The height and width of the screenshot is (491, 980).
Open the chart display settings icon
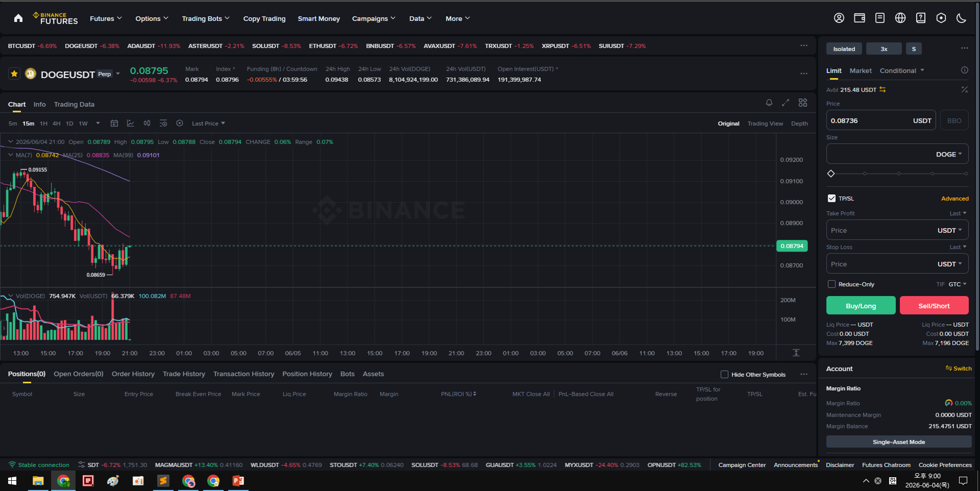[x=163, y=123]
